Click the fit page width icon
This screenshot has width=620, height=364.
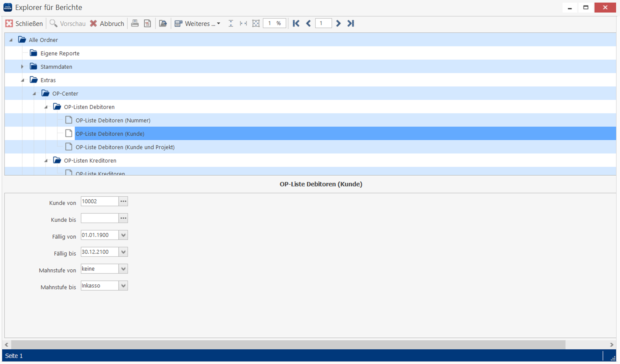point(243,24)
